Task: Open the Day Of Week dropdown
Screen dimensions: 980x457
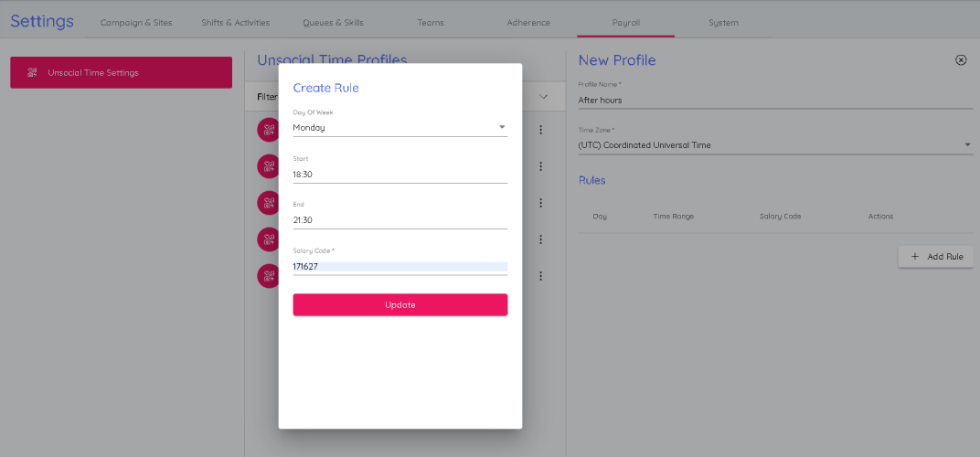Action: pyautogui.click(x=399, y=128)
